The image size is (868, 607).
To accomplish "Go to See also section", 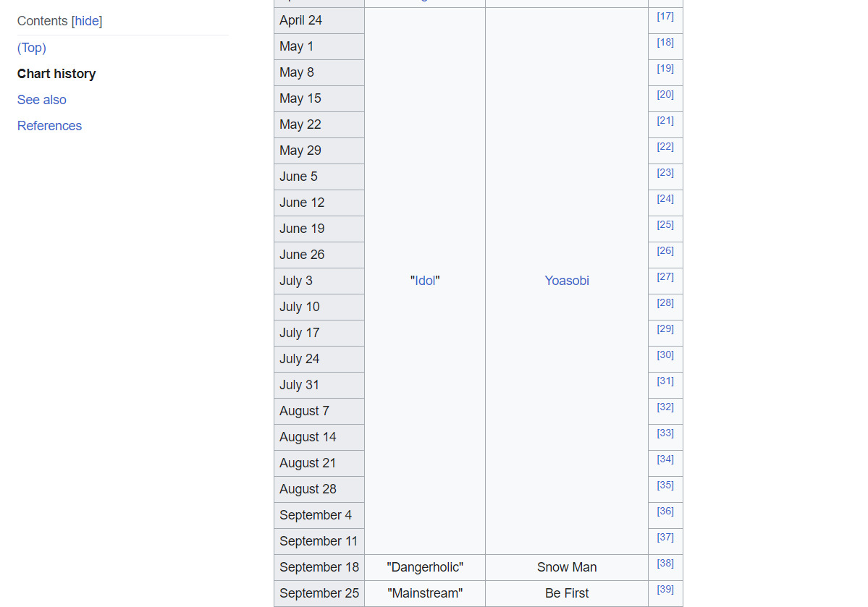I will click(x=42, y=100).
